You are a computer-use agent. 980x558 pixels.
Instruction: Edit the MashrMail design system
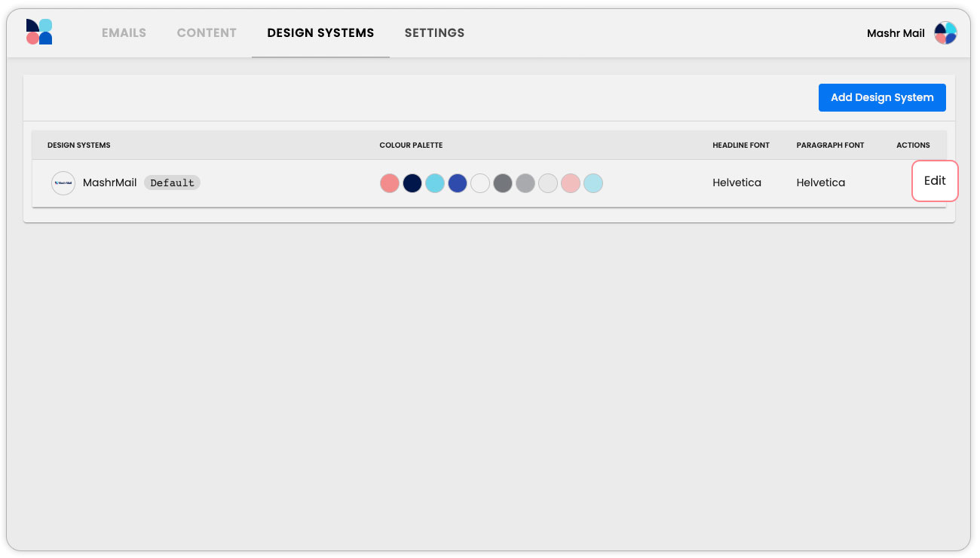(935, 181)
